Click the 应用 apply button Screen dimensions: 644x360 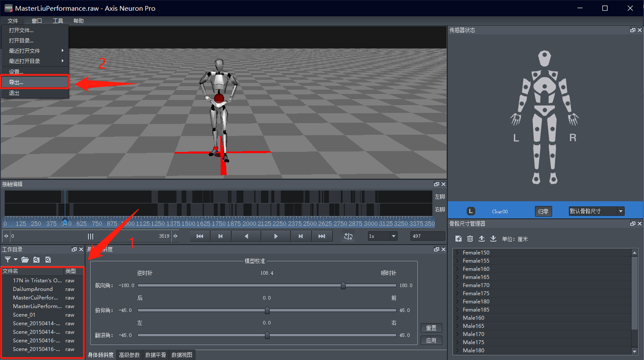(x=431, y=340)
